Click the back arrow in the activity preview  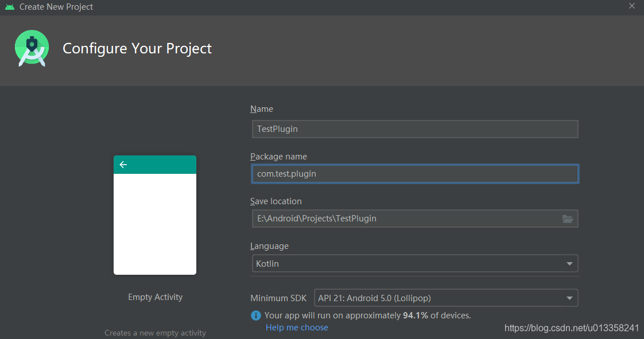[x=123, y=165]
